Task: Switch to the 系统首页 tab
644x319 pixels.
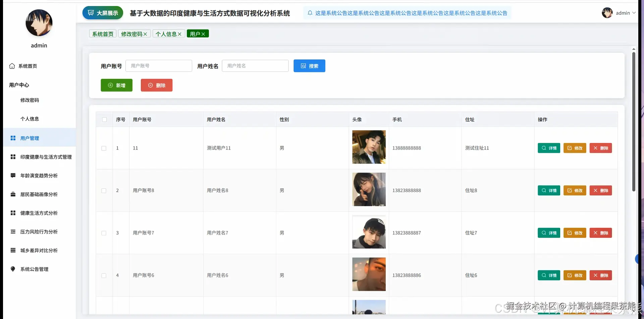Action: tap(103, 34)
